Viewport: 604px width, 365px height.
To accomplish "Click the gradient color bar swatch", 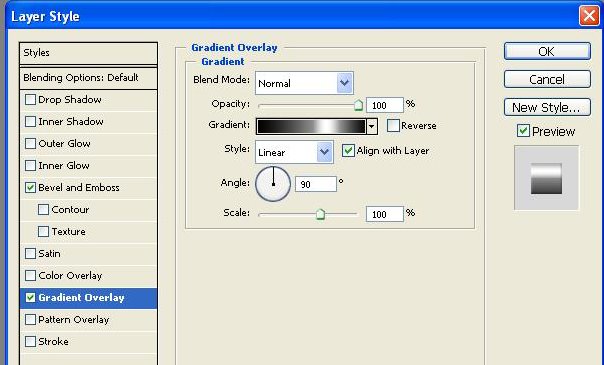I will (x=311, y=126).
